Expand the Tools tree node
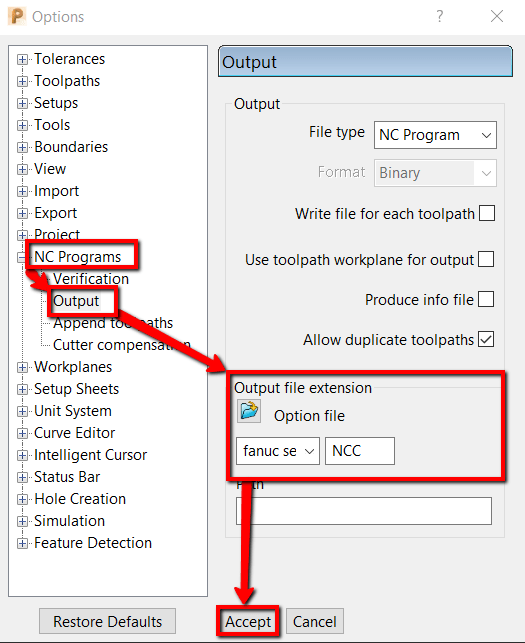The width and height of the screenshot is (525, 643). [22, 125]
